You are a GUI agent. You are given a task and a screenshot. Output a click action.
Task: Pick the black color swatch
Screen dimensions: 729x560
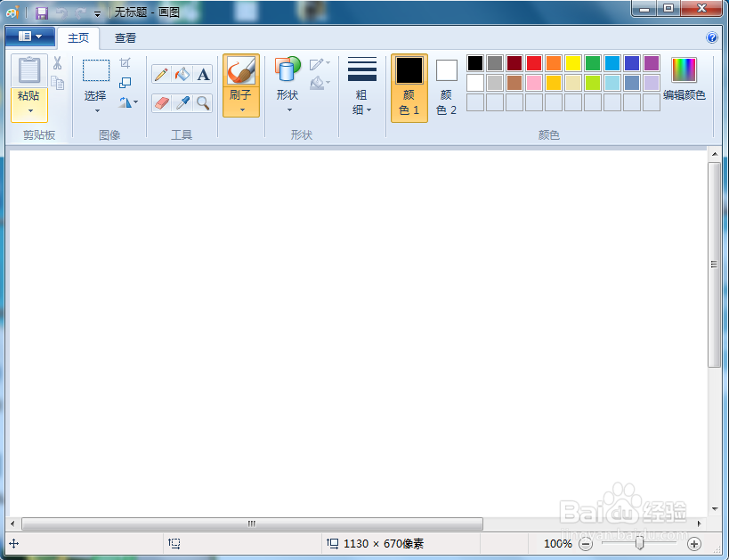coord(475,63)
